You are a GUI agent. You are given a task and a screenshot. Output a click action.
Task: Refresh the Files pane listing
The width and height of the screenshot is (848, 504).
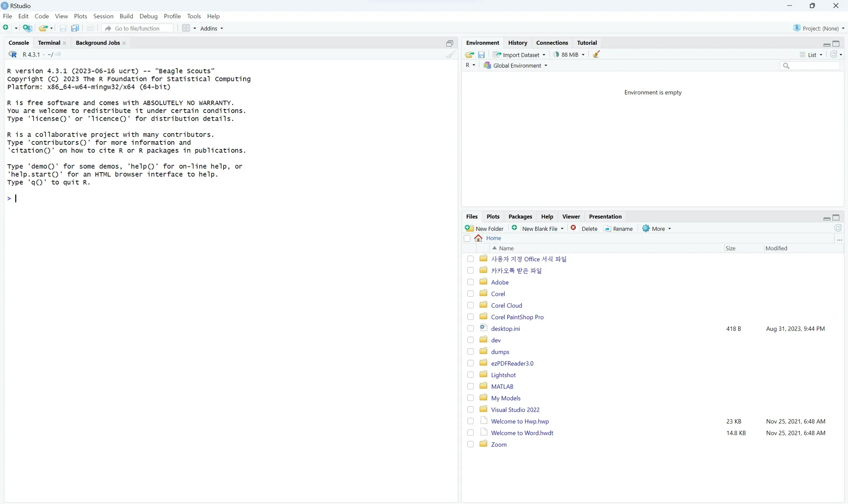(x=838, y=228)
